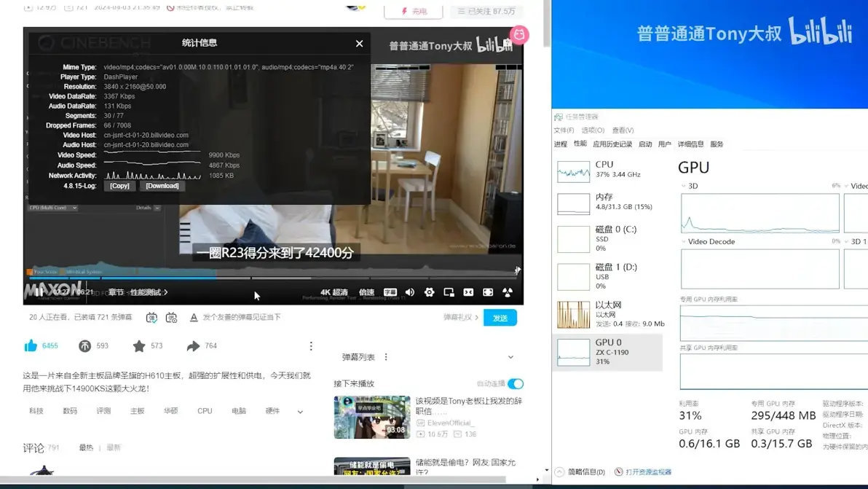
Task: Open the 储能就是偷电 video title
Action: click(465, 467)
